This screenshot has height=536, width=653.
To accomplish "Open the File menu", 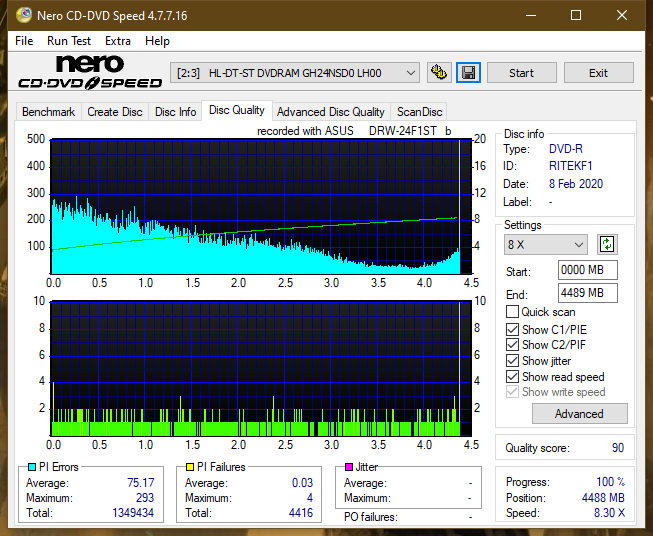I will point(24,41).
